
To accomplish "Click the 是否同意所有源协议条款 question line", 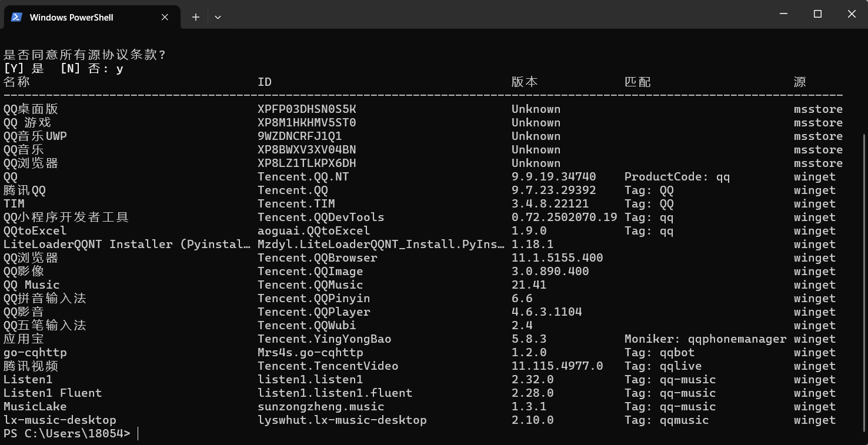I will [x=85, y=55].
